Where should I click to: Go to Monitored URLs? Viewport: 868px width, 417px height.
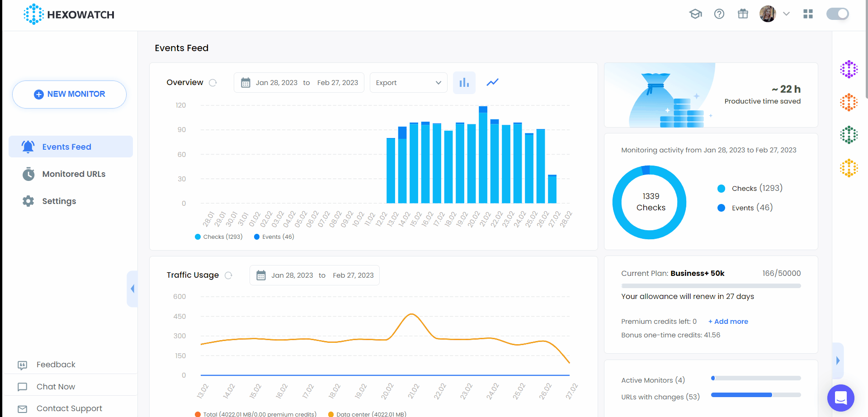[73, 174]
